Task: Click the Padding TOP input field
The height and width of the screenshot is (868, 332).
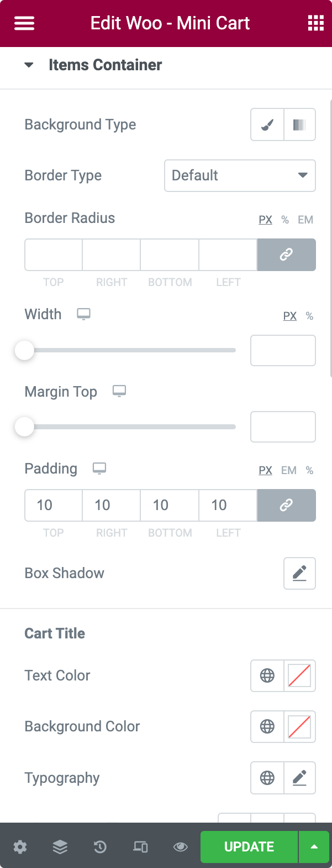Action: 53,505
